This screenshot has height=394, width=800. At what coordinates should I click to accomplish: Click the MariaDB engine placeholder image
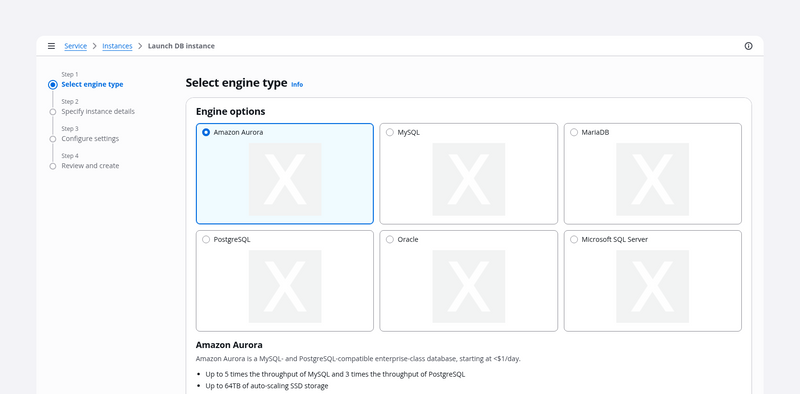[653, 179]
